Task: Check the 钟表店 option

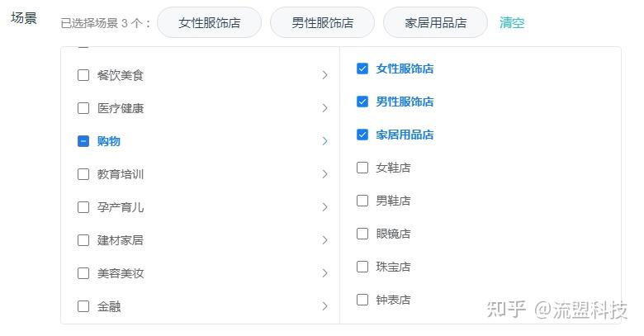Action: click(x=362, y=300)
